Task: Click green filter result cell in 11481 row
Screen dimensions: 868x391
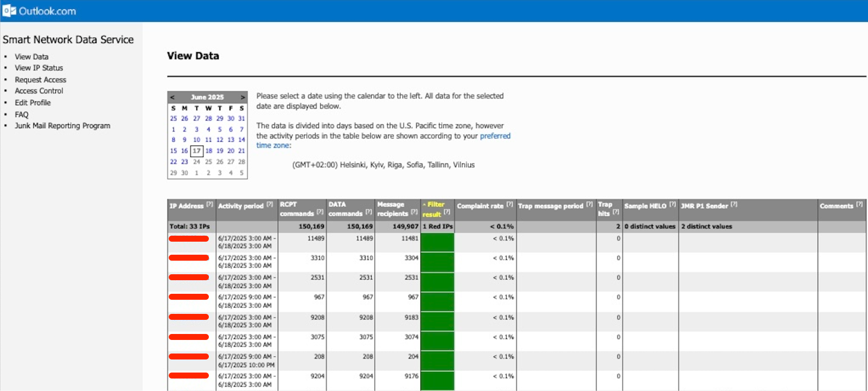Action: 437,243
